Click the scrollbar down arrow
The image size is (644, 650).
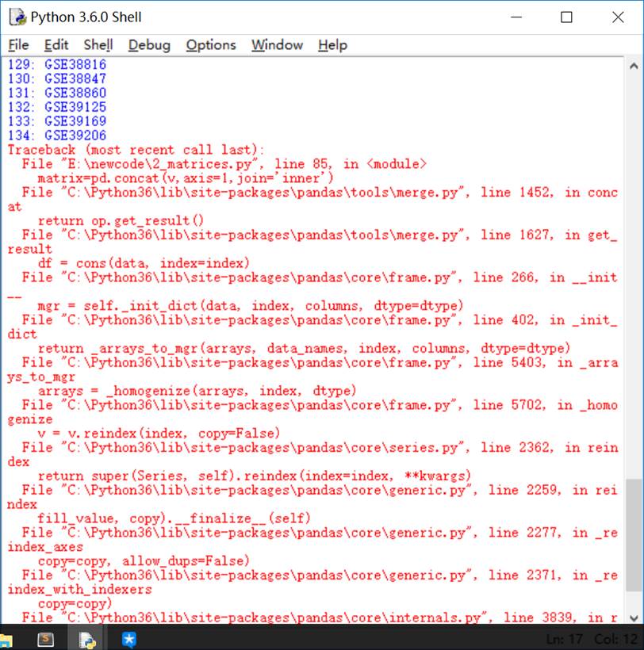(x=634, y=618)
